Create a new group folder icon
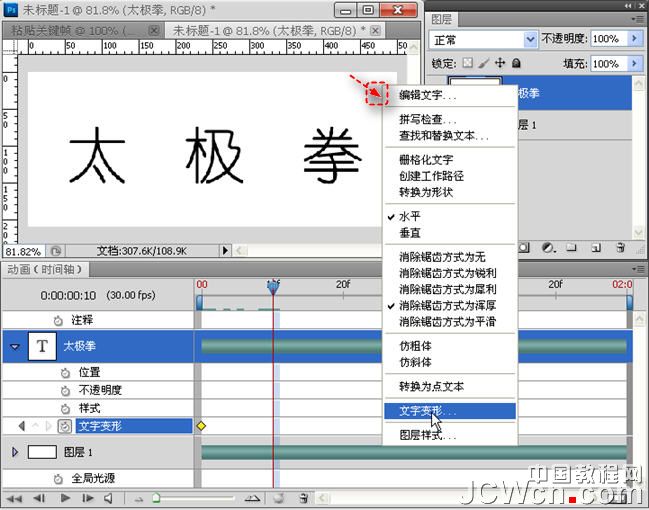This screenshot has height=510, width=649. point(572,248)
